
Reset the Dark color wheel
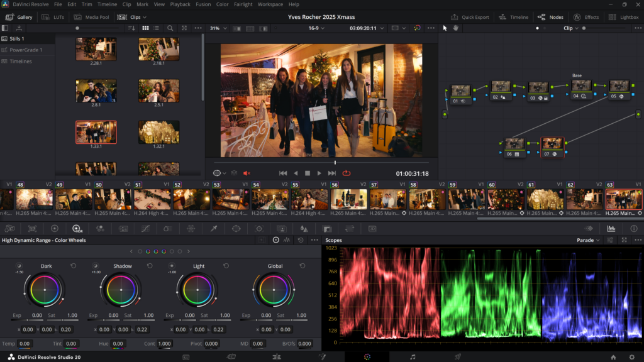[x=74, y=266]
